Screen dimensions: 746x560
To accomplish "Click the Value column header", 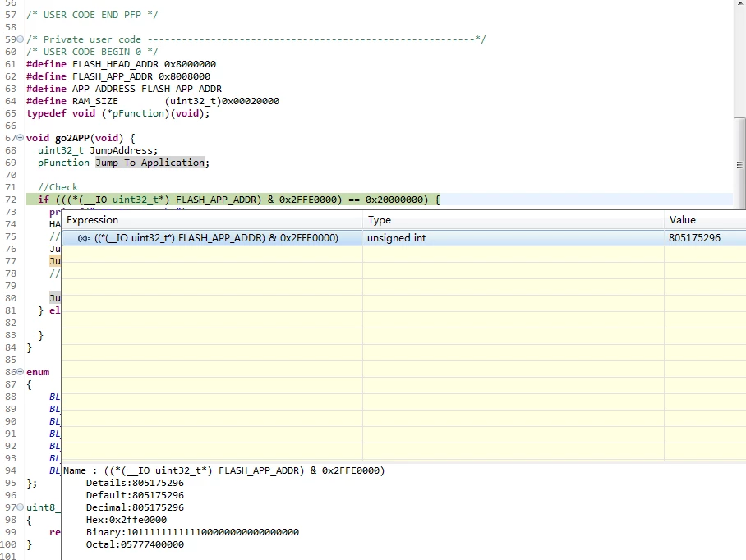I will (x=705, y=220).
